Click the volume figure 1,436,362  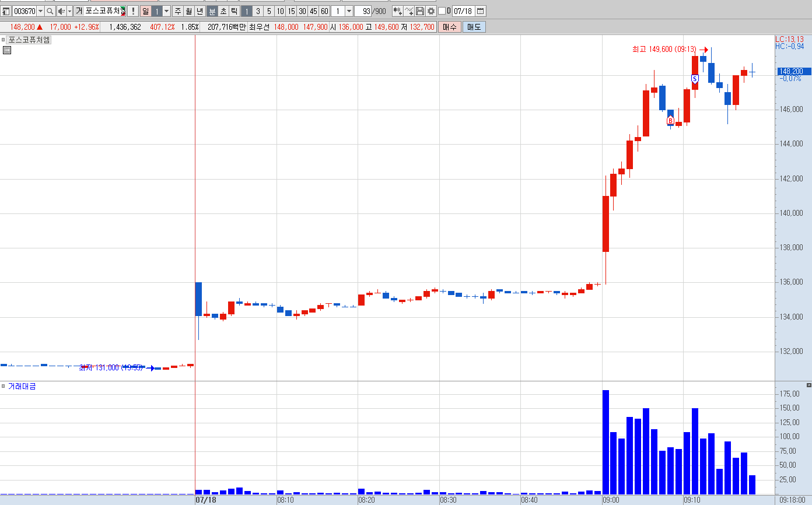click(x=125, y=27)
